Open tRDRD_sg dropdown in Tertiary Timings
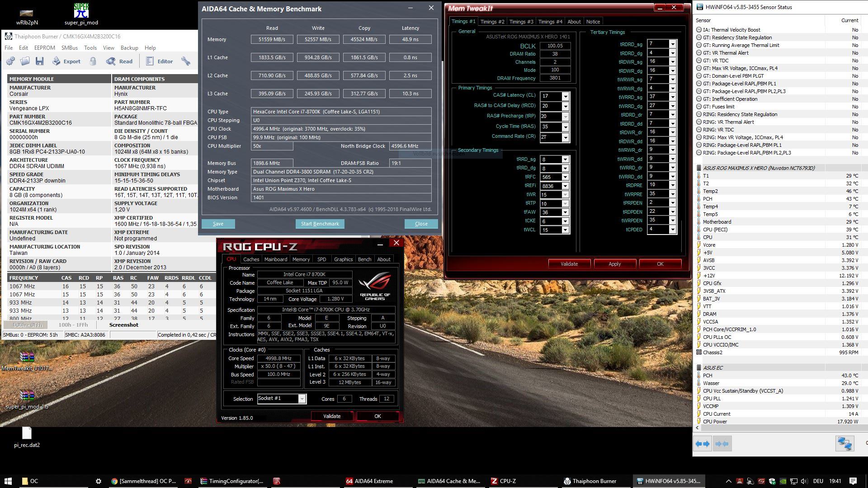The height and width of the screenshot is (488, 868). (673, 44)
